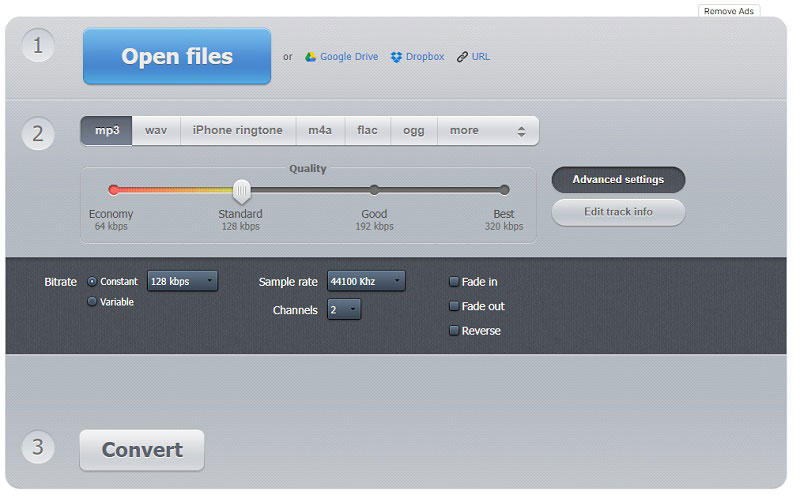Click the Open files button
Viewport: 800px width, 502px height.
(177, 56)
